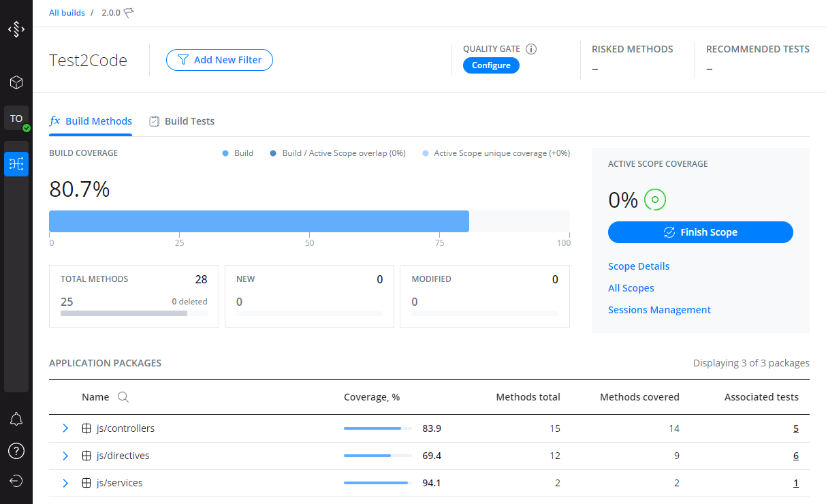This screenshot has height=504, width=826.
Task: Click the package icon for js/services
Action: (86, 483)
